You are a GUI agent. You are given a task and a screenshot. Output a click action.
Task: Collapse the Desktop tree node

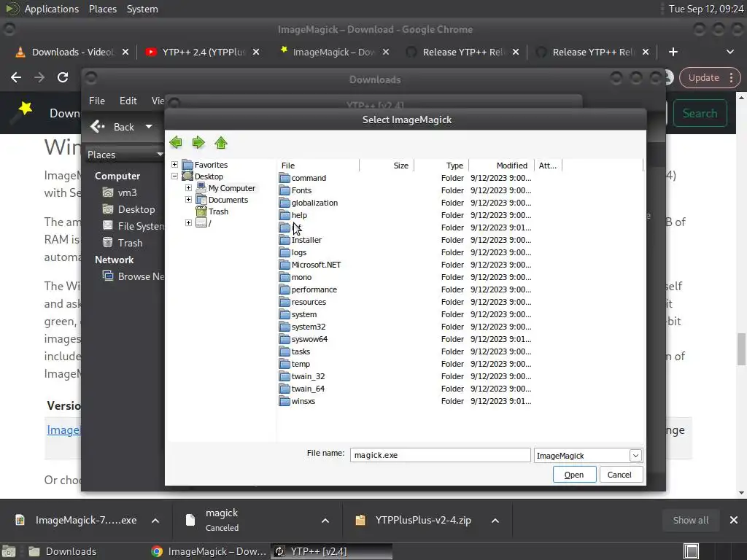(175, 176)
